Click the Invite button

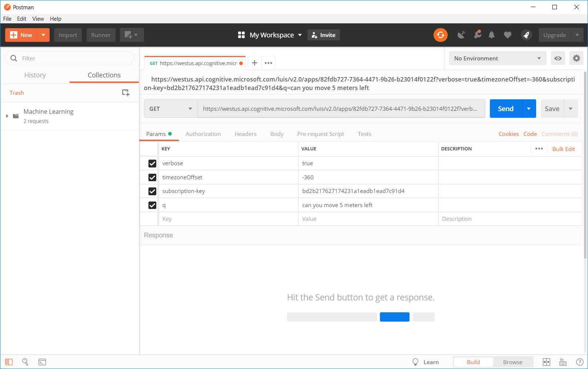coord(324,35)
